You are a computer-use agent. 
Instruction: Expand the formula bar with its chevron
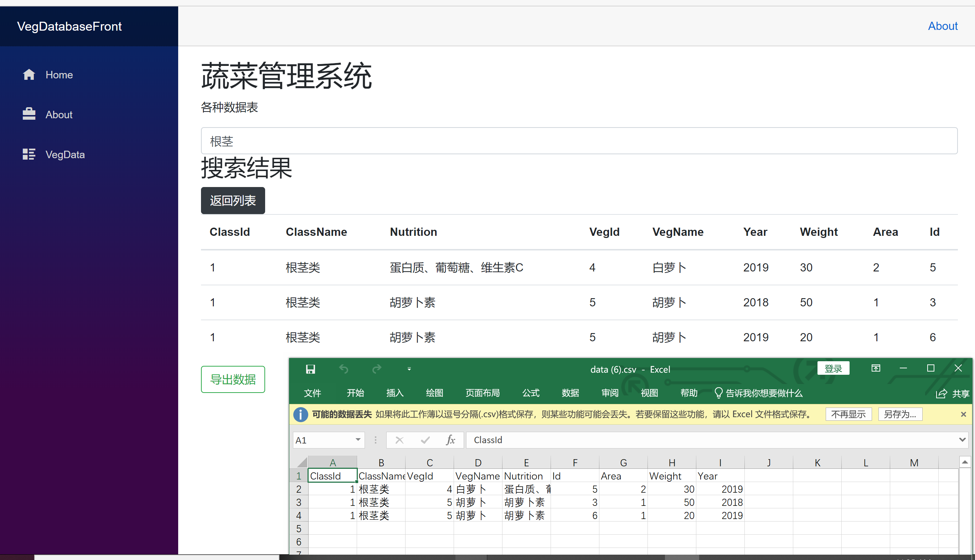[962, 440]
